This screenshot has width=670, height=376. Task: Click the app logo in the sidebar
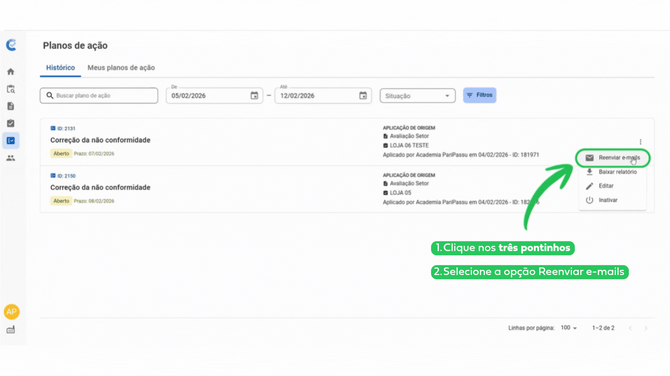click(11, 45)
